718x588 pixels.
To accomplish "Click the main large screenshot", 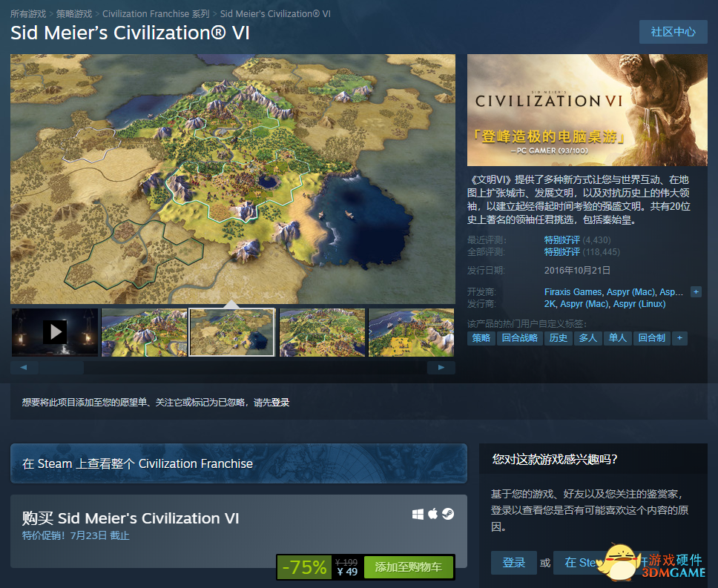I will point(233,179).
